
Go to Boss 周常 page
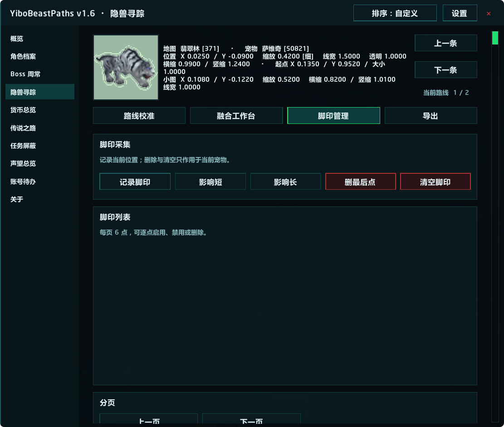pyautogui.click(x=40, y=74)
